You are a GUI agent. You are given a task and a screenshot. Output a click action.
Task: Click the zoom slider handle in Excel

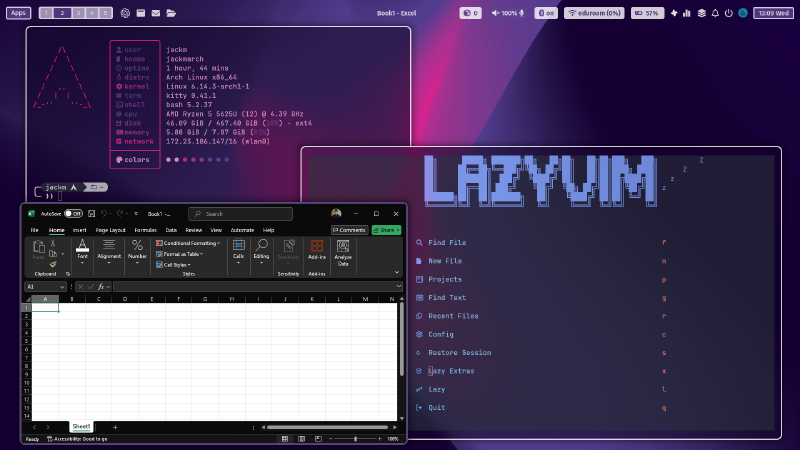click(x=356, y=439)
